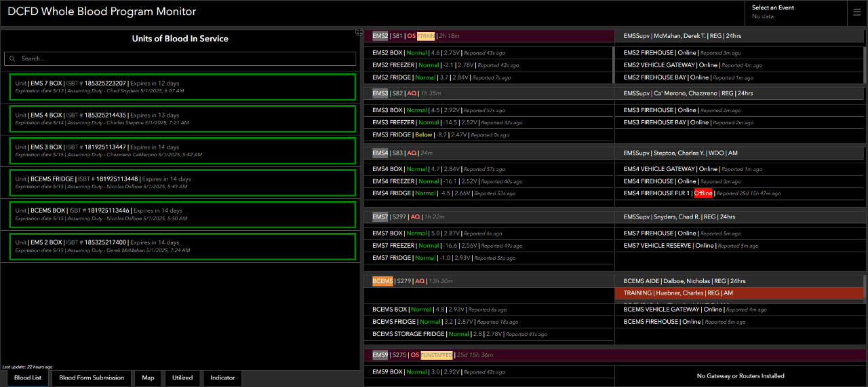Expand the blood list panel via the expand icon
The height and width of the screenshot is (387, 868).
tap(359, 32)
